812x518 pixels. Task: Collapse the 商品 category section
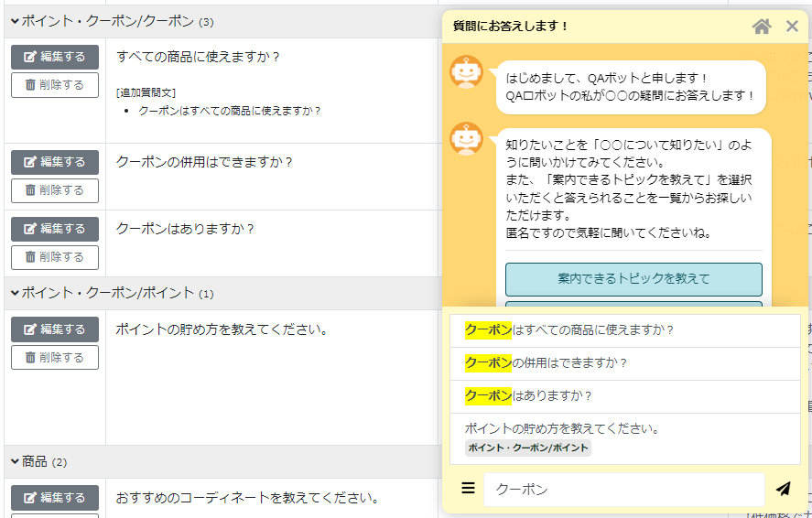click(x=15, y=461)
